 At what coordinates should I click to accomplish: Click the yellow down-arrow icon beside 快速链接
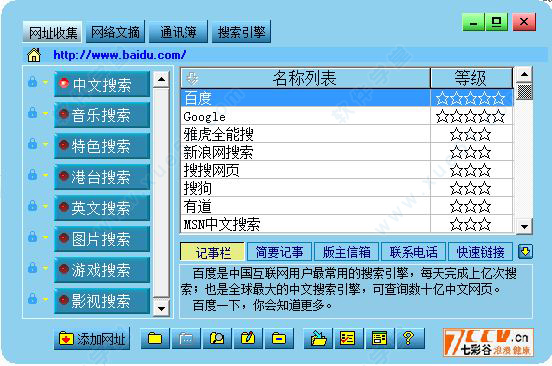[525, 252]
